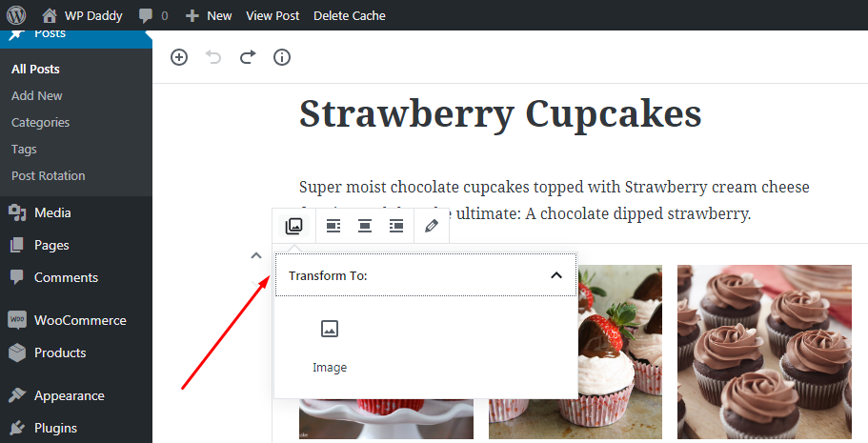The image size is (868, 443).
Task: Open the WordPress logo menu
Action: coord(16,15)
